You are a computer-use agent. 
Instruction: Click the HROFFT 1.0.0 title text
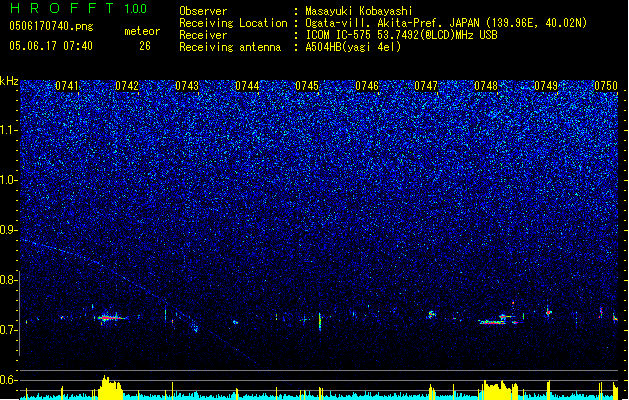coord(79,8)
